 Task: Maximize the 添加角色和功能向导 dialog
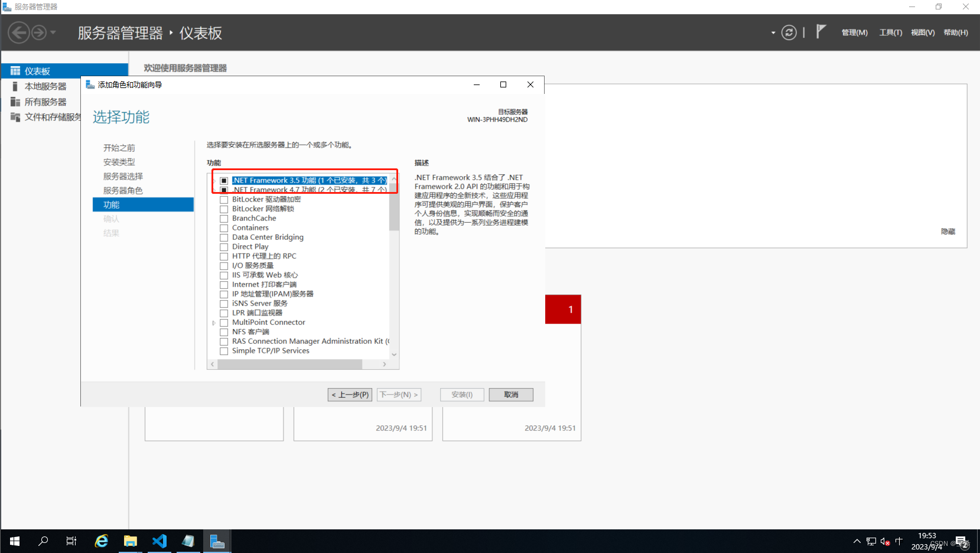[x=503, y=84]
